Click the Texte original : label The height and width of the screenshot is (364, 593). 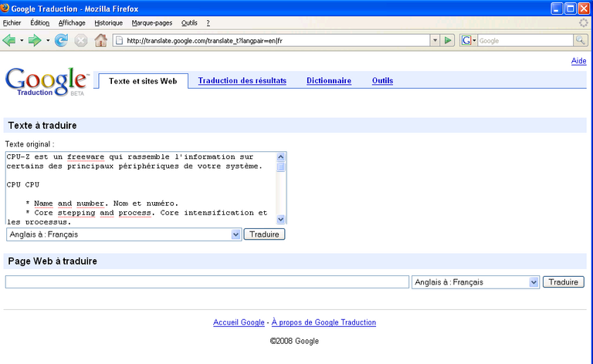(29, 144)
